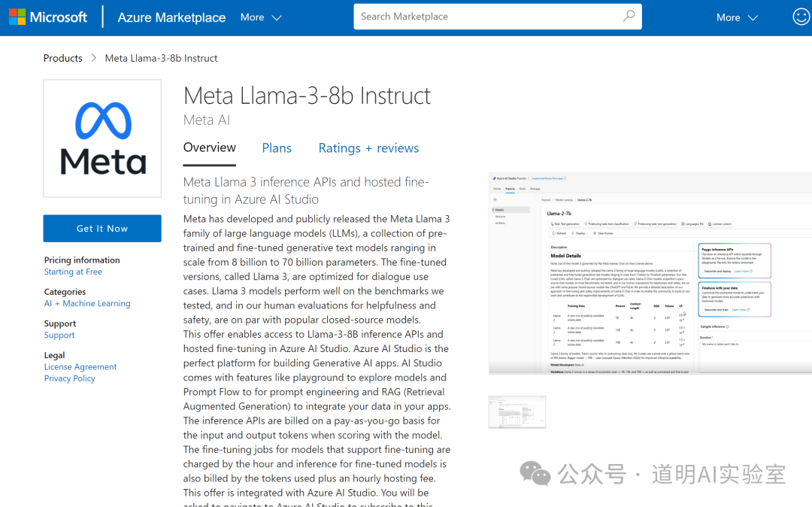Select the search magnifier icon
The image size is (812, 507).
tap(629, 16)
